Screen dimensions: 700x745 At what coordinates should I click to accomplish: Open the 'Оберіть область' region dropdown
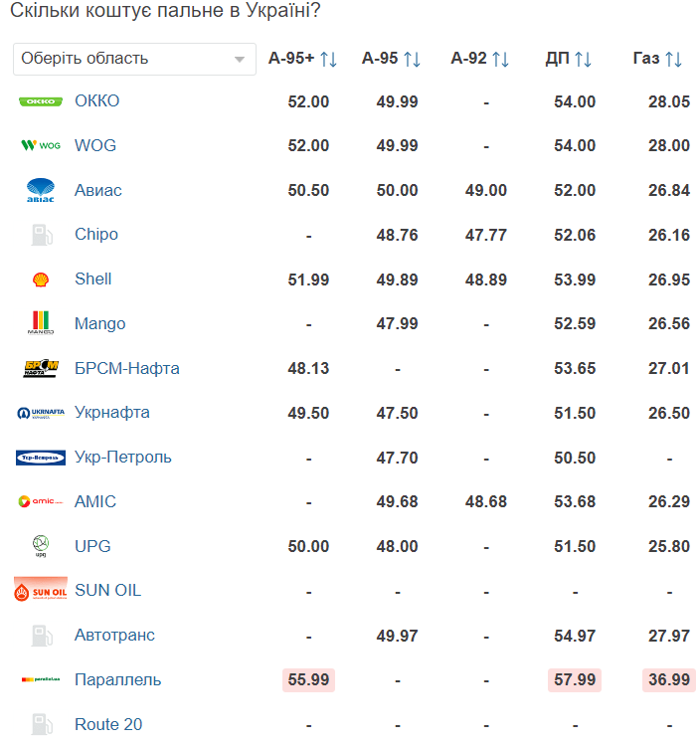[x=134, y=59]
